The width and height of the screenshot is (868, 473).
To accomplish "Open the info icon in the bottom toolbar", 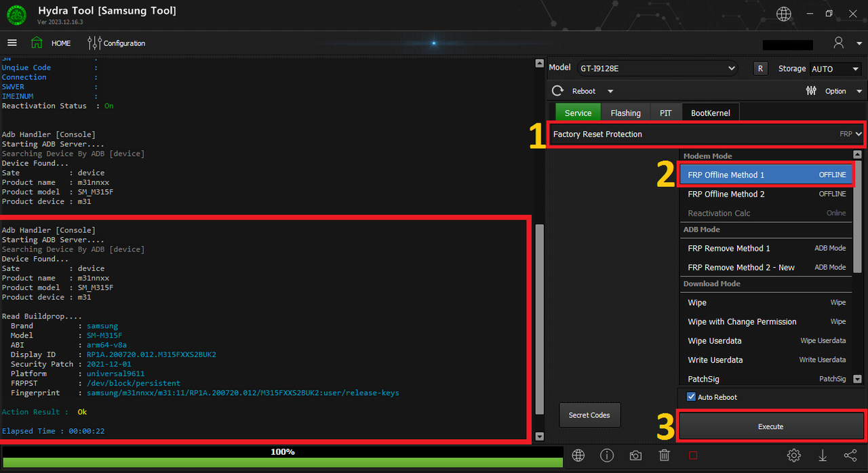I will 607,455.
